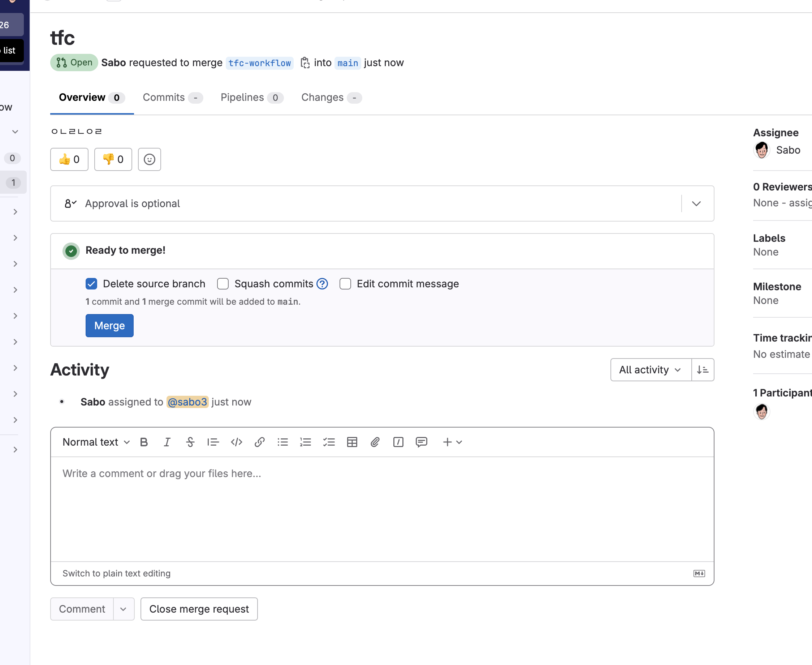Attach a file using paperclip icon

coord(375,442)
